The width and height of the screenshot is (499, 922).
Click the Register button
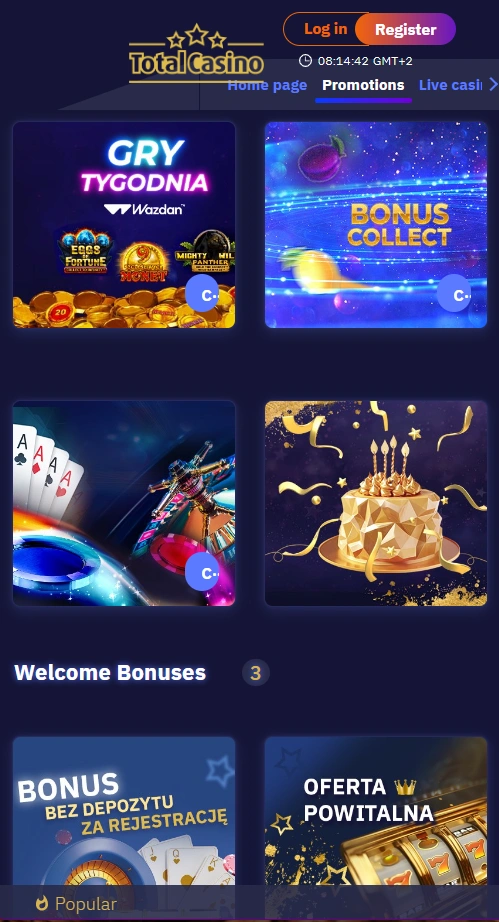click(406, 29)
